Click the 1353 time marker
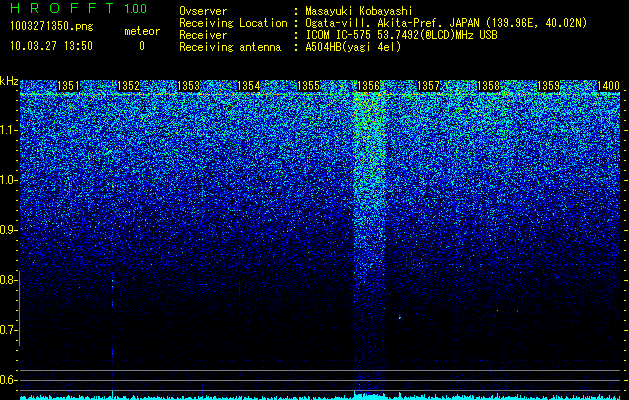This screenshot has width=629, height=400. coord(188,86)
